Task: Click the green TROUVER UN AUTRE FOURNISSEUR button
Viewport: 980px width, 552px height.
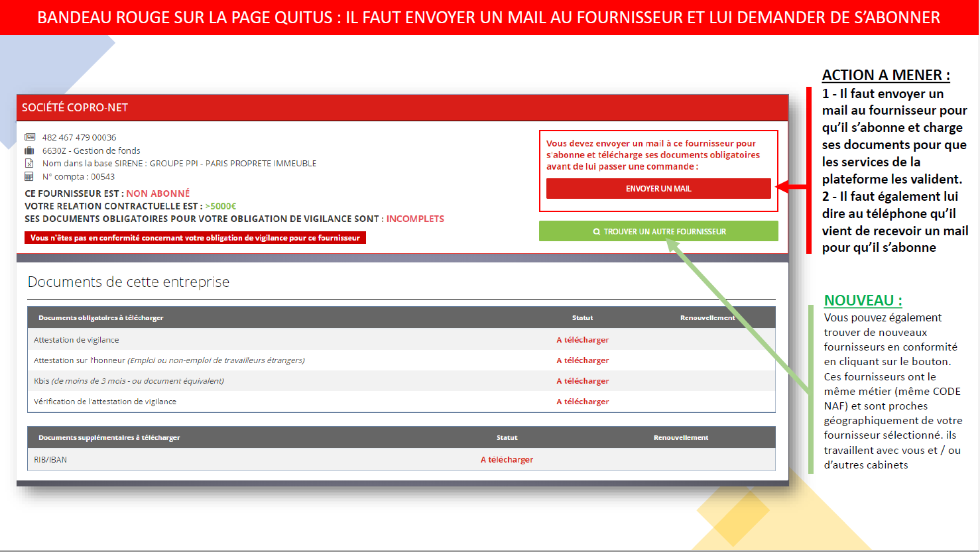Action: click(658, 231)
